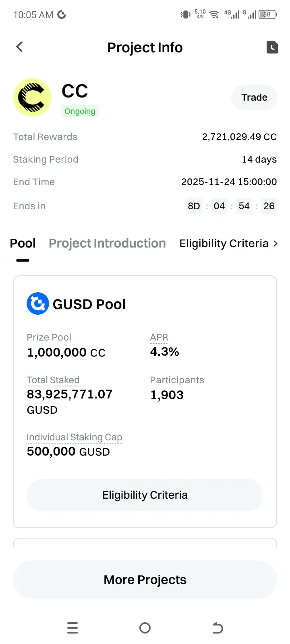The height and width of the screenshot is (644, 290).
Task: Tap the Ends in countdown timer
Action: 231,206
